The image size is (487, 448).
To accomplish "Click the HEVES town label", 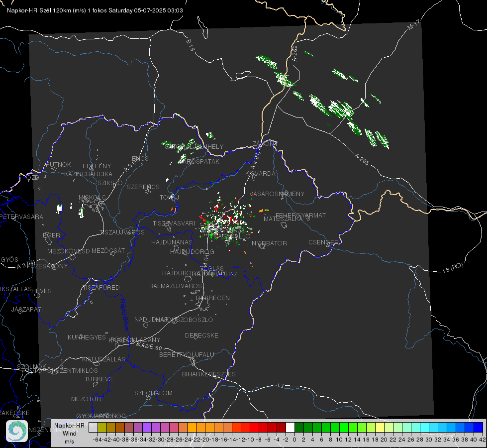I will 41,291.
